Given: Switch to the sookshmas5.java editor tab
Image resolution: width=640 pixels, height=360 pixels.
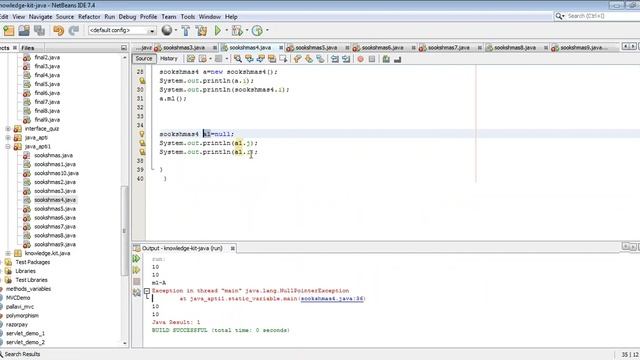Looking at the screenshot, I should coord(316,48).
